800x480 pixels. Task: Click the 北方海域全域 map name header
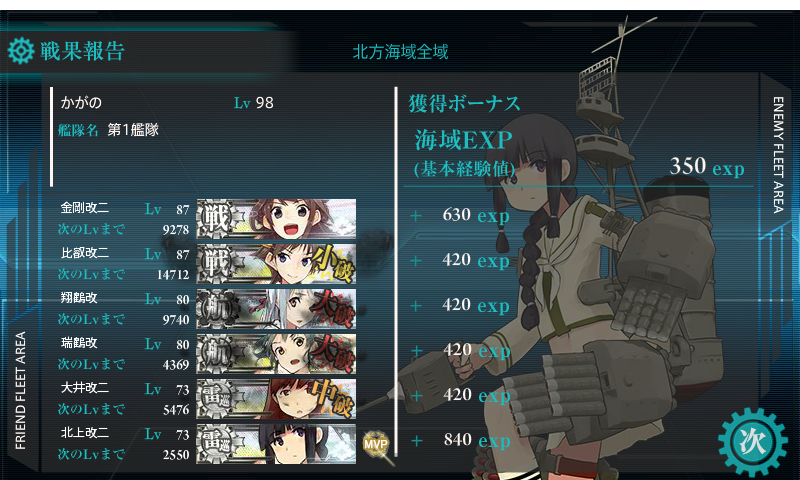[401, 52]
